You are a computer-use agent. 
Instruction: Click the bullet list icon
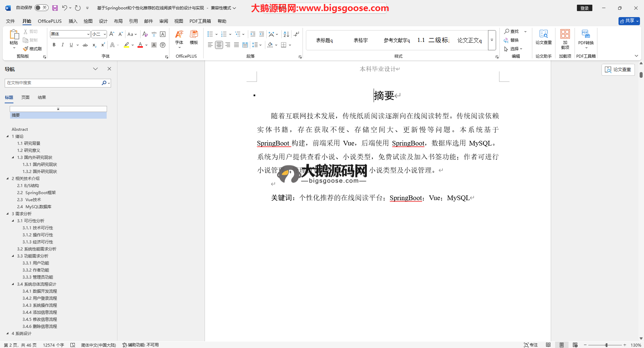[x=210, y=34]
